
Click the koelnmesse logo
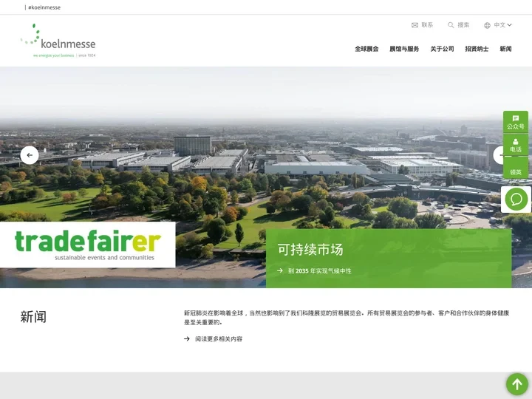[x=58, y=41]
